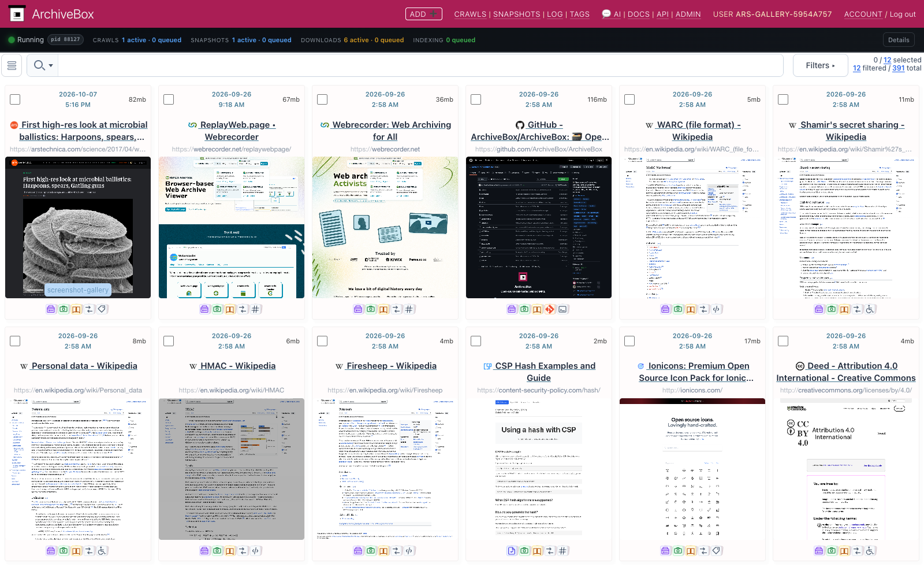Click the Details button in status bar
Image resolution: width=924 pixels, height=578 pixels.
click(899, 40)
